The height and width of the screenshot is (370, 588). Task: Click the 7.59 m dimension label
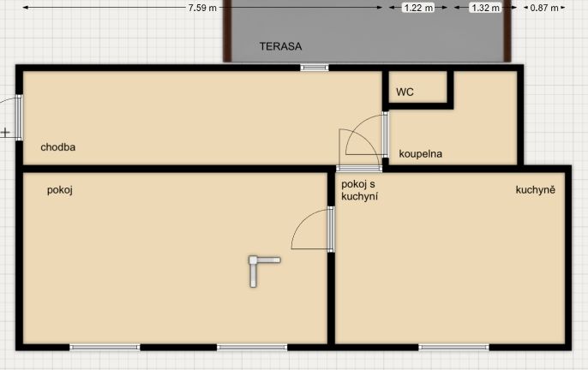pos(202,8)
